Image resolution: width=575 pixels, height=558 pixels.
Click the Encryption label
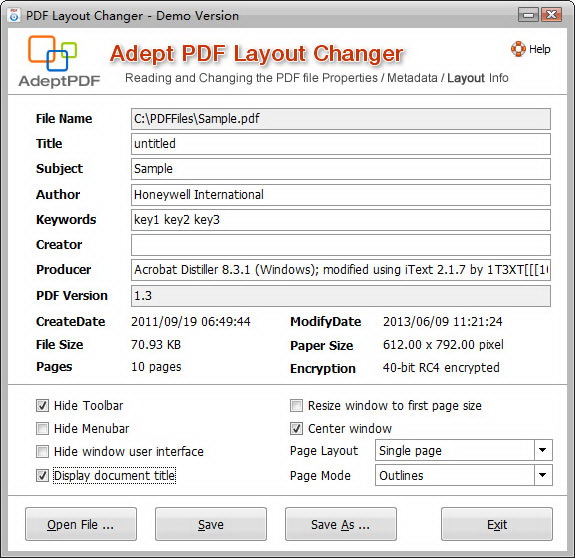click(323, 368)
